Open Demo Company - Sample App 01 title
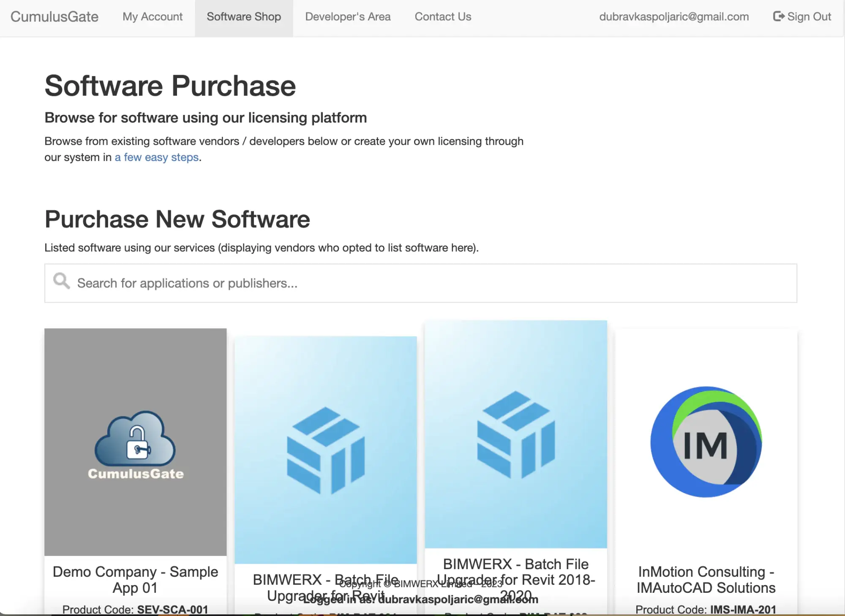 pos(135,580)
